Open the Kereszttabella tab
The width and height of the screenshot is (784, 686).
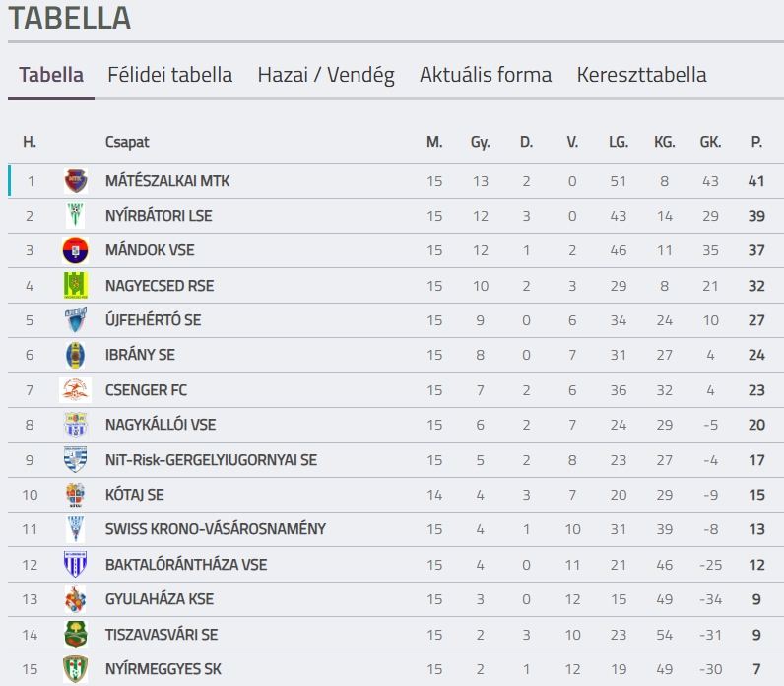(x=641, y=75)
